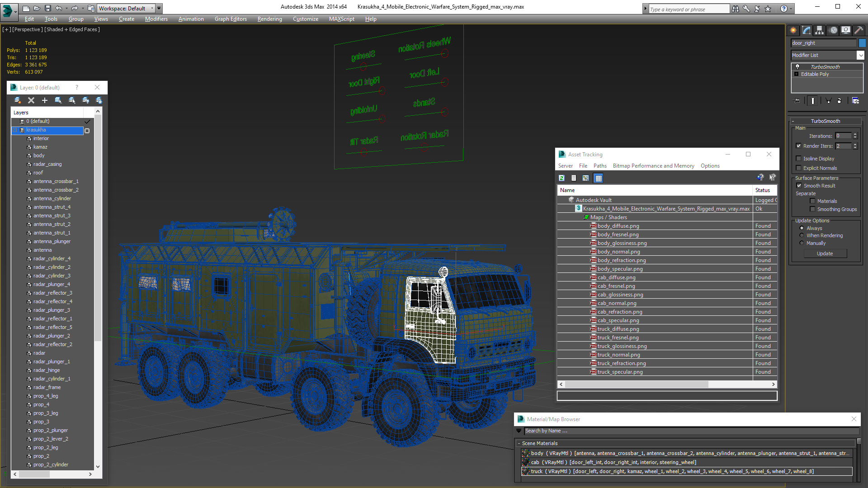
Task: Select Manually update option
Action: (x=802, y=243)
